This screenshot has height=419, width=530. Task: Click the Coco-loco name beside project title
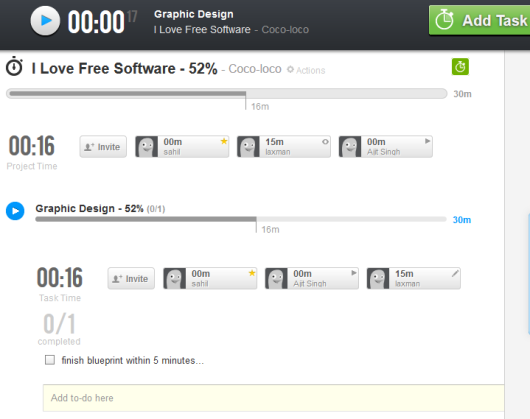[x=255, y=69]
